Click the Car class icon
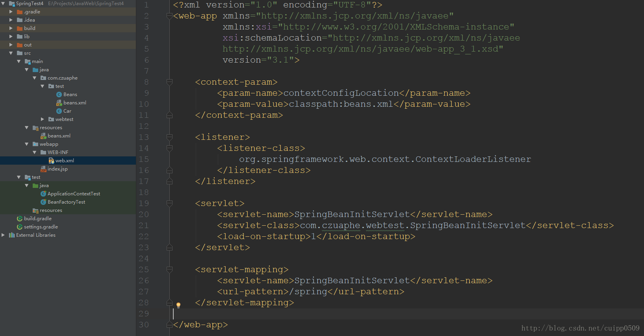Image resolution: width=644 pixels, height=336 pixels. click(x=59, y=111)
